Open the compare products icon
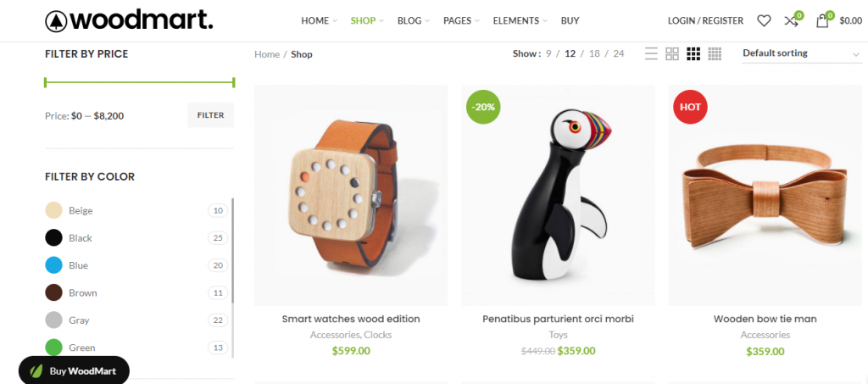868x384 pixels. click(x=791, y=21)
